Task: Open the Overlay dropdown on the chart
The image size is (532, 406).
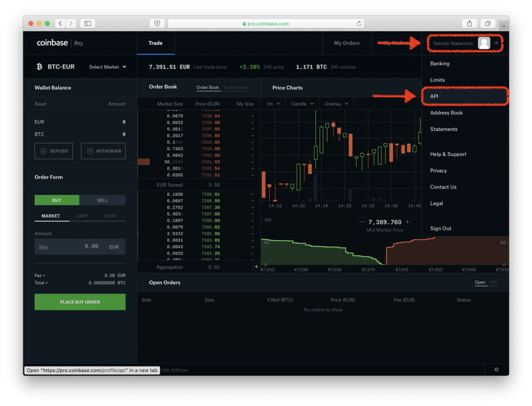Action: (335, 104)
